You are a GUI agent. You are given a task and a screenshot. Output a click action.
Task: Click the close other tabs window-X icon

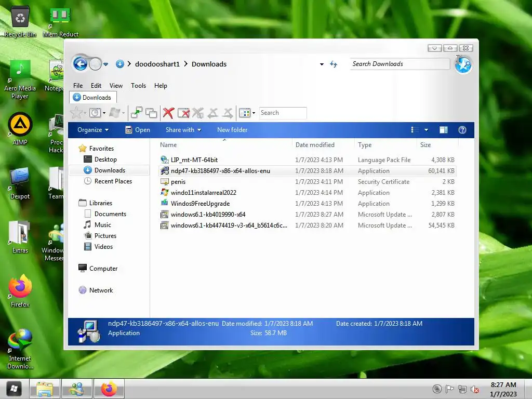(x=183, y=113)
